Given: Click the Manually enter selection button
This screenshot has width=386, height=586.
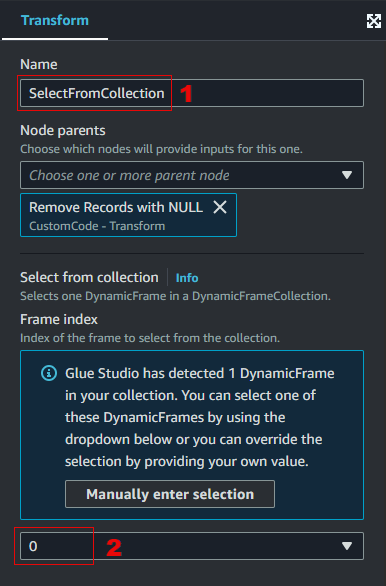Looking at the screenshot, I should click(x=170, y=494).
